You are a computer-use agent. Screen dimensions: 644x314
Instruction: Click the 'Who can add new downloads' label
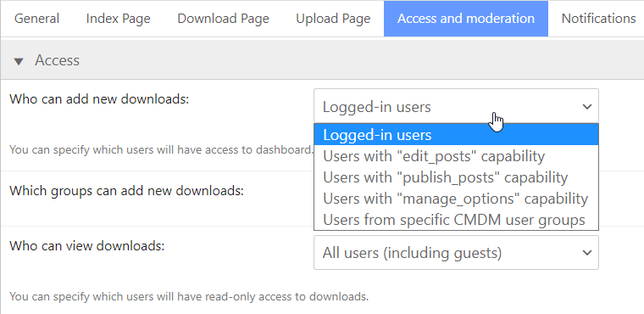(x=99, y=99)
